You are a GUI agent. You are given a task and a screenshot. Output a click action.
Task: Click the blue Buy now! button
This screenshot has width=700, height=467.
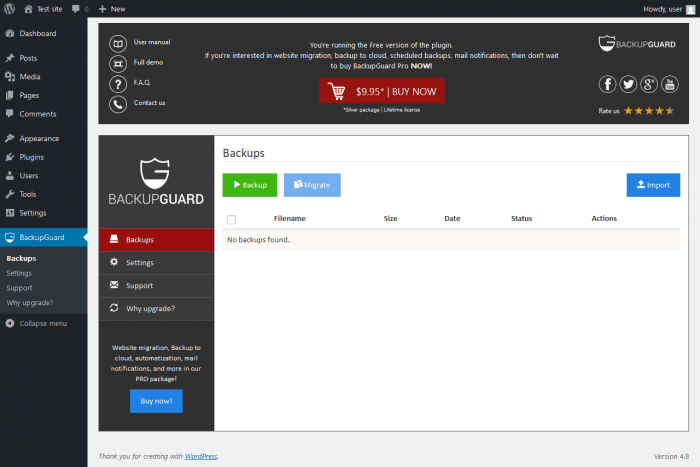(x=156, y=401)
